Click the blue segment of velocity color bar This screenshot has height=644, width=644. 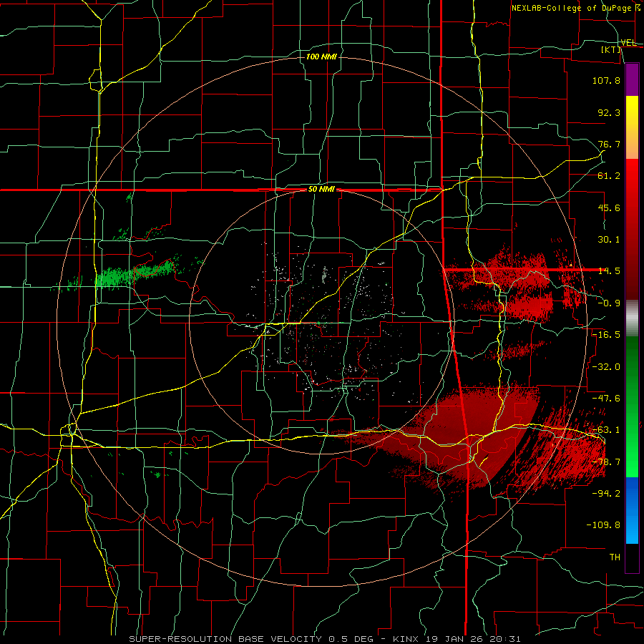pos(632,510)
